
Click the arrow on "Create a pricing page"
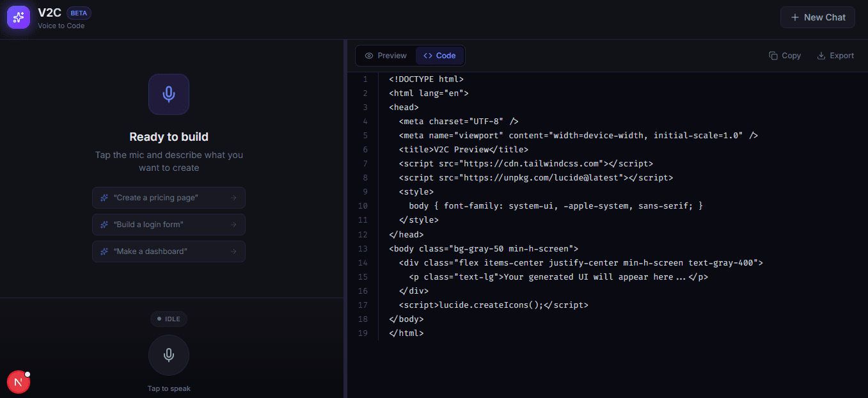tap(233, 198)
